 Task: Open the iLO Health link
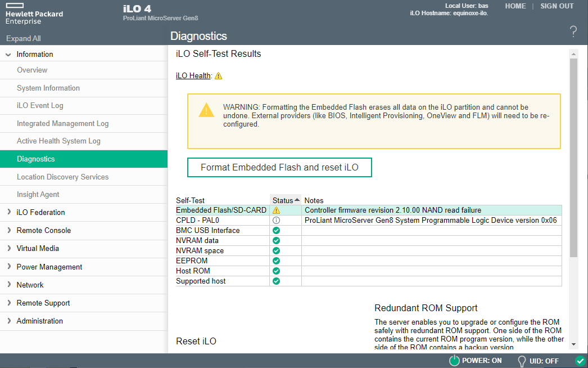[192, 75]
